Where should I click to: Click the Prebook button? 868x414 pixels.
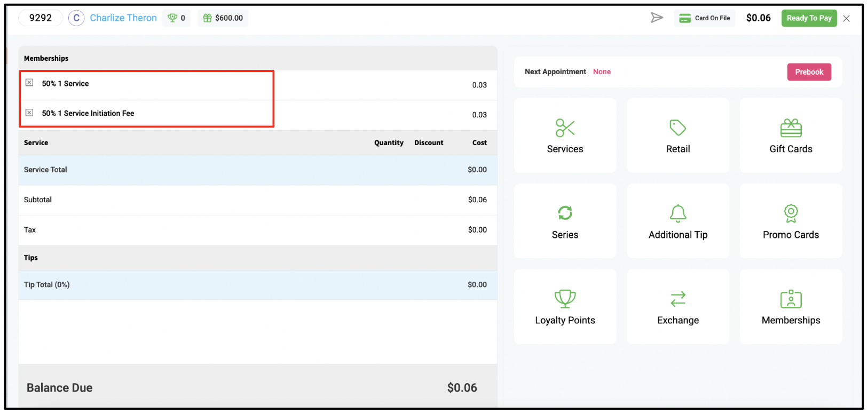coord(809,72)
